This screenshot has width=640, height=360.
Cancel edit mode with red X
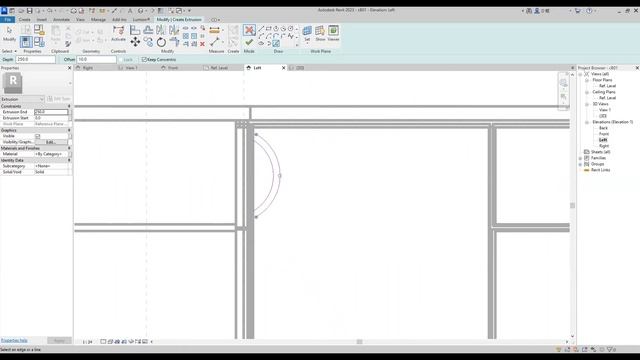(x=249, y=30)
